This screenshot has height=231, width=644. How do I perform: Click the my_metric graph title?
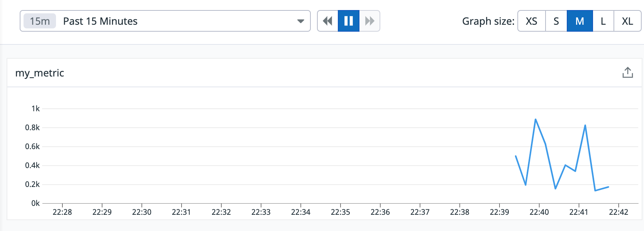click(x=40, y=73)
